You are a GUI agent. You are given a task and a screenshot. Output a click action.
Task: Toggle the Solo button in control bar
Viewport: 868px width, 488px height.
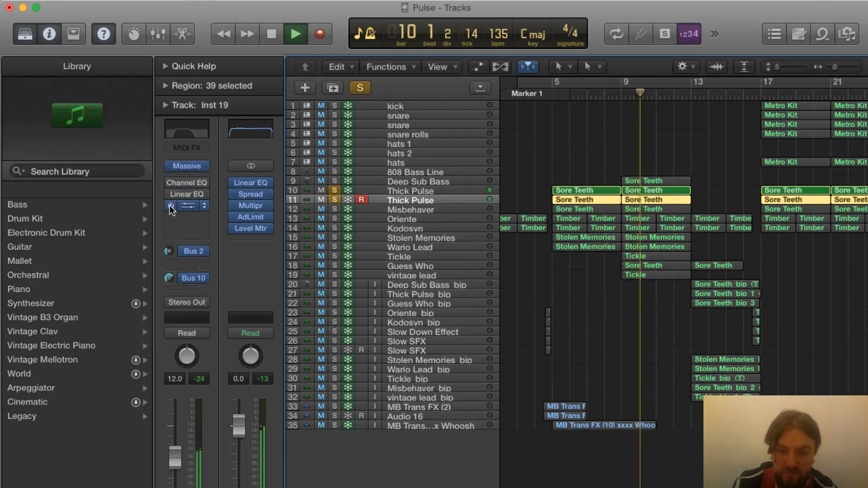(x=665, y=34)
